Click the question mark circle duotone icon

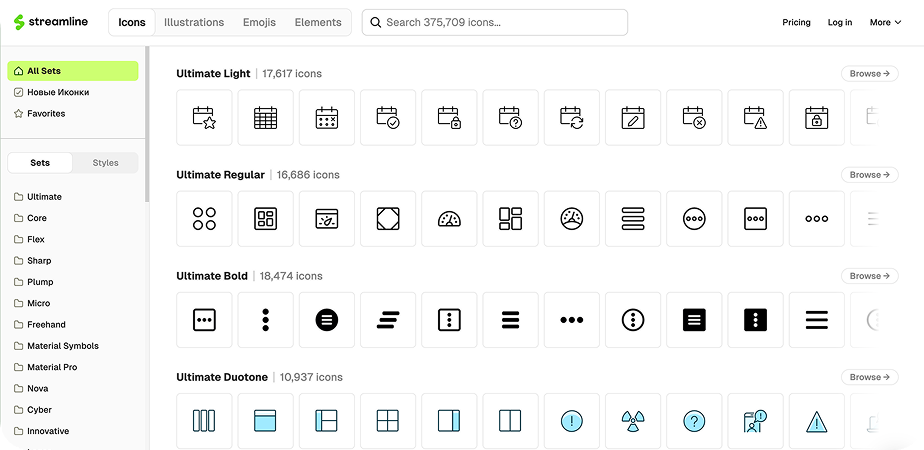pyautogui.click(x=694, y=421)
